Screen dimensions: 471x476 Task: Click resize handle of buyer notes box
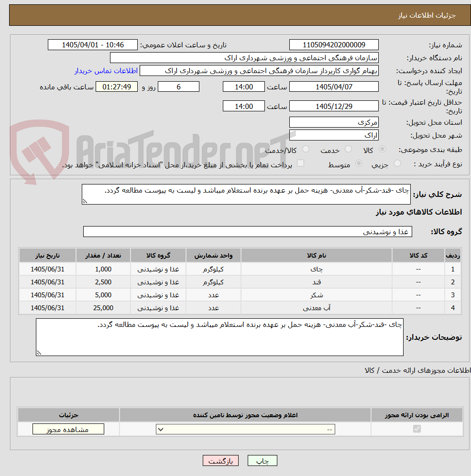click(39, 352)
